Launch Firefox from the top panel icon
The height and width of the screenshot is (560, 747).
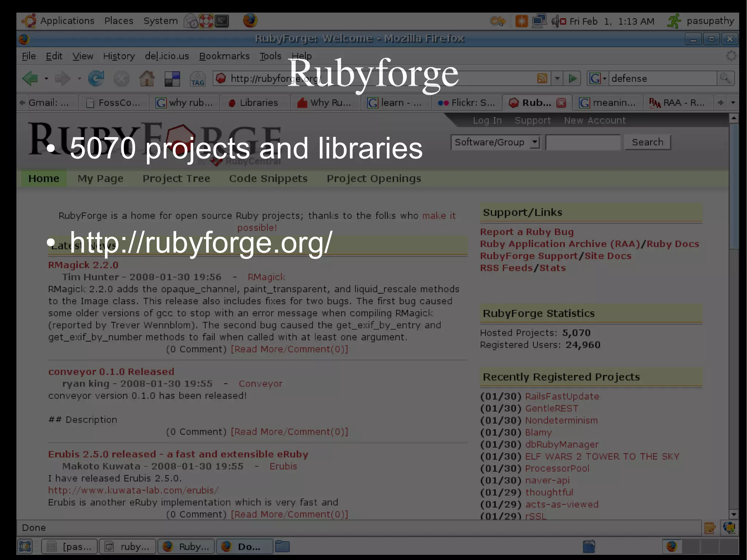point(250,21)
